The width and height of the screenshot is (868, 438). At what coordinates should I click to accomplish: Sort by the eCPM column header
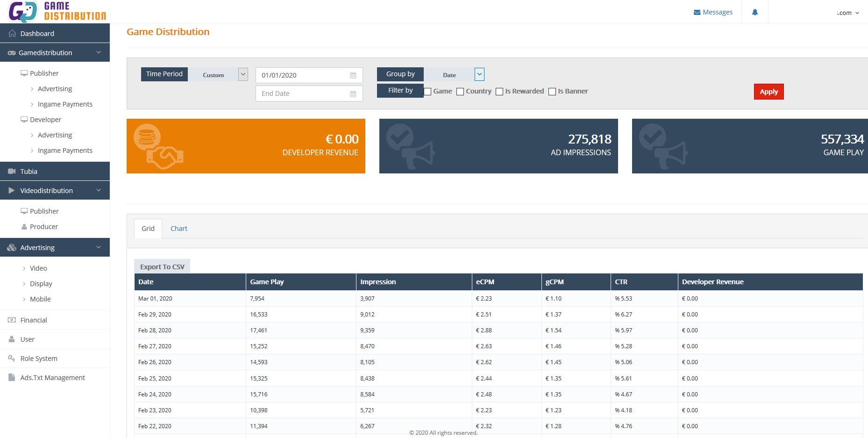click(506, 282)
